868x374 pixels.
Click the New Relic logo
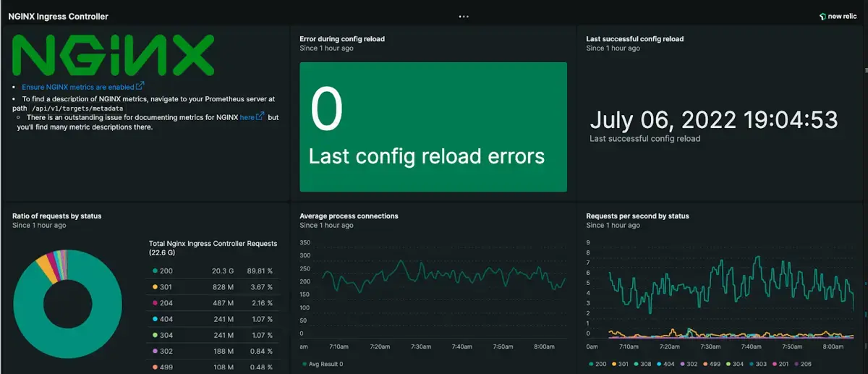coord(840,16)
